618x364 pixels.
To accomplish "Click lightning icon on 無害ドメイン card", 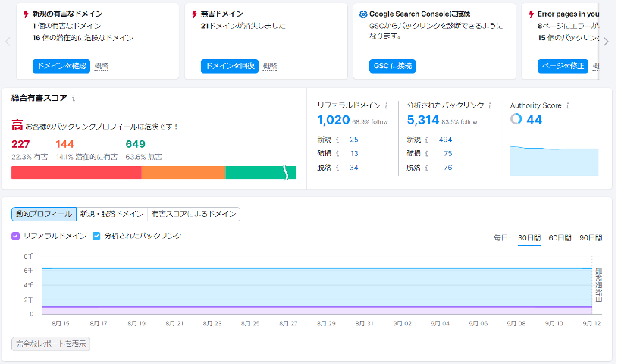I will 195,14.
